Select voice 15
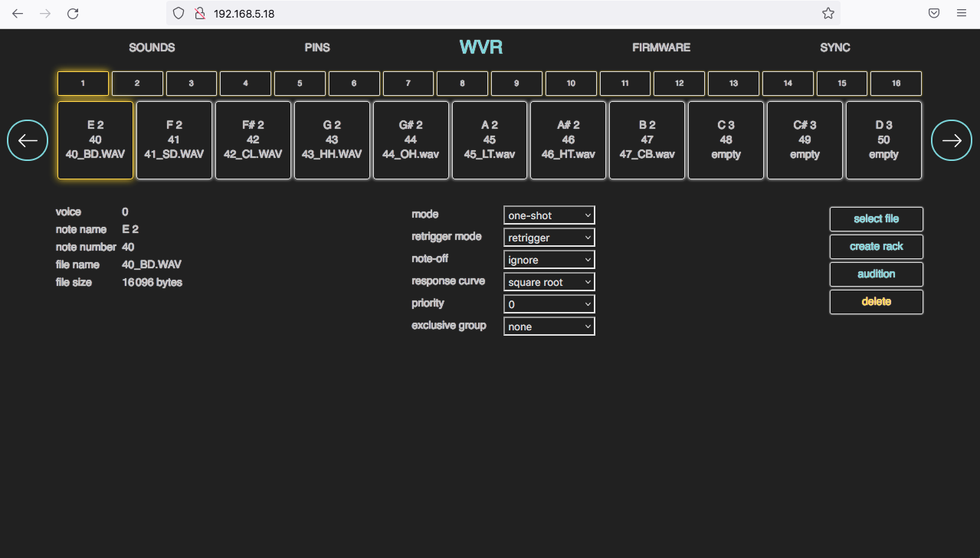Screen dimensions: 980x558 coord(842,84)
